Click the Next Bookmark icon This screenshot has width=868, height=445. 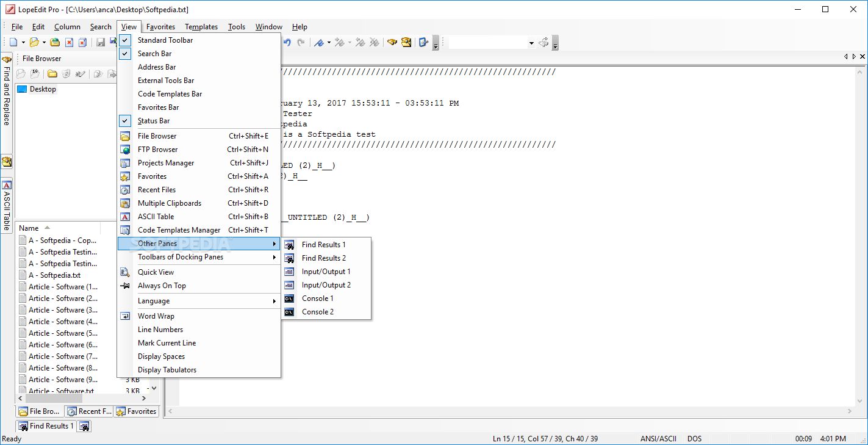coord(340,42)
